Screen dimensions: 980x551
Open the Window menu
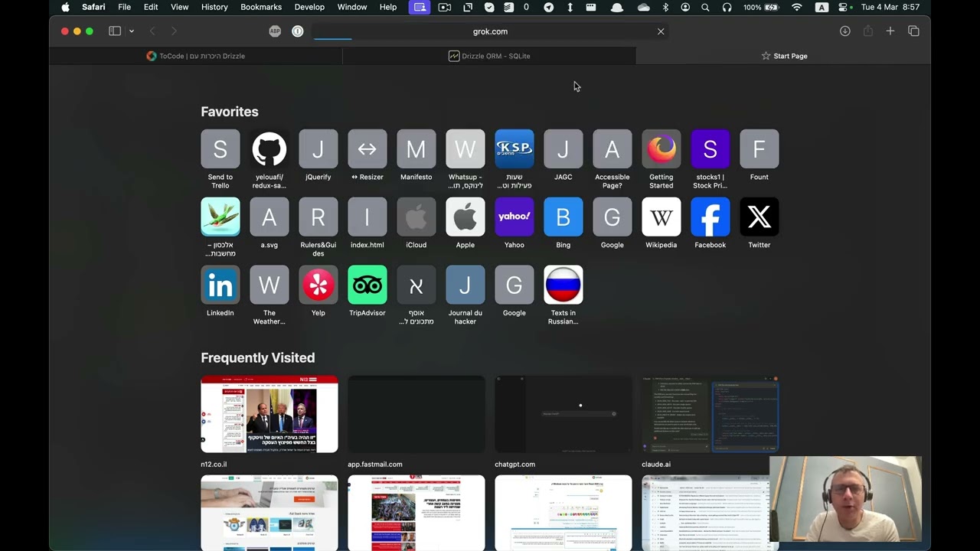coord(352,7)
